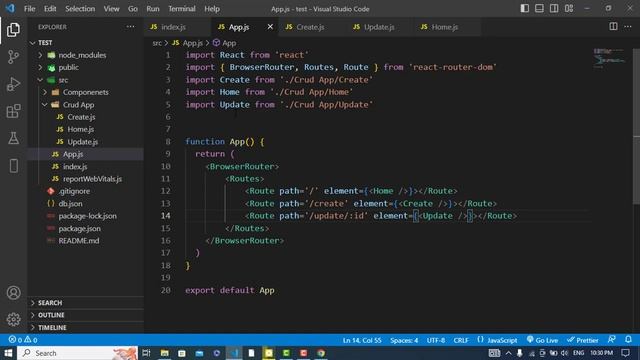This screenshot has width=640, height=360.
Task: Open the View menu
Action: (x=111, y=9)
